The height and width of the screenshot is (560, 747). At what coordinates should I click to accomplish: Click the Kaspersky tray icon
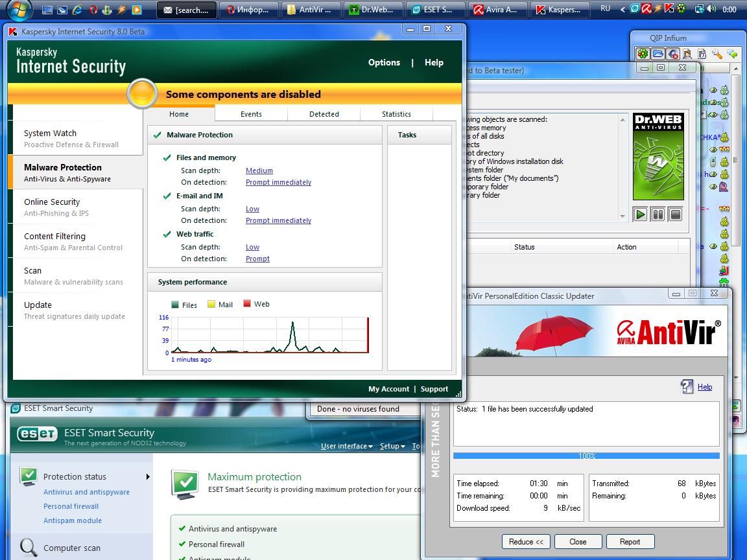click(x=669, y=8)
